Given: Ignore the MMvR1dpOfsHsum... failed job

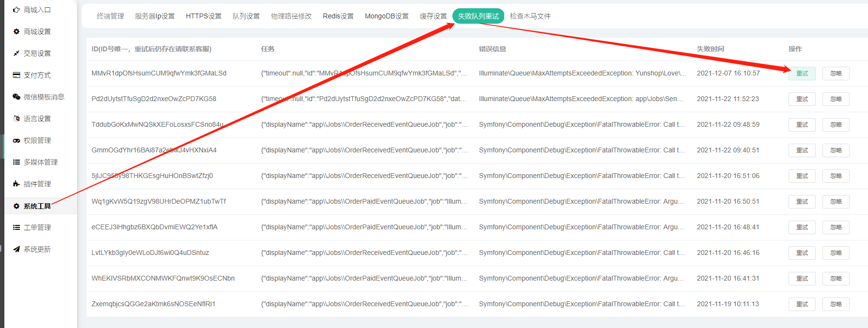Looking at the screenshot, I should coord(836,74).
